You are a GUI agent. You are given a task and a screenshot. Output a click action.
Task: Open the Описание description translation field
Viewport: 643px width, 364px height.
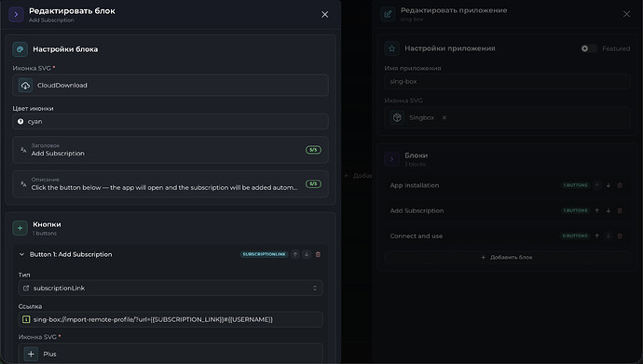coord(171,183)
